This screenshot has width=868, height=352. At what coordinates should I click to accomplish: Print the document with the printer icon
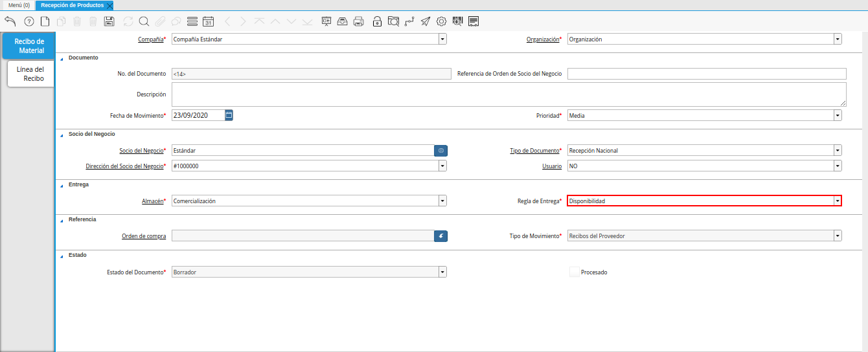point(358,21)
